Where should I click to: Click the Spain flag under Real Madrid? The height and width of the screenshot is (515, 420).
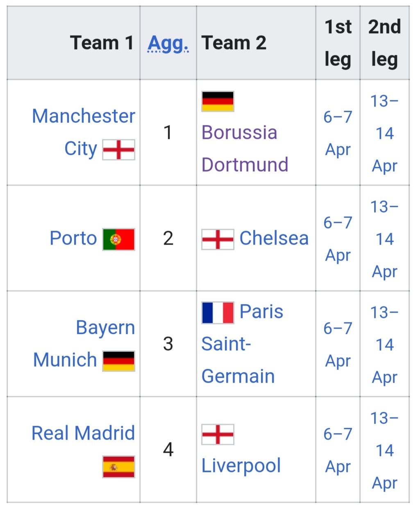pyautogui.click(x=118, y=467)
